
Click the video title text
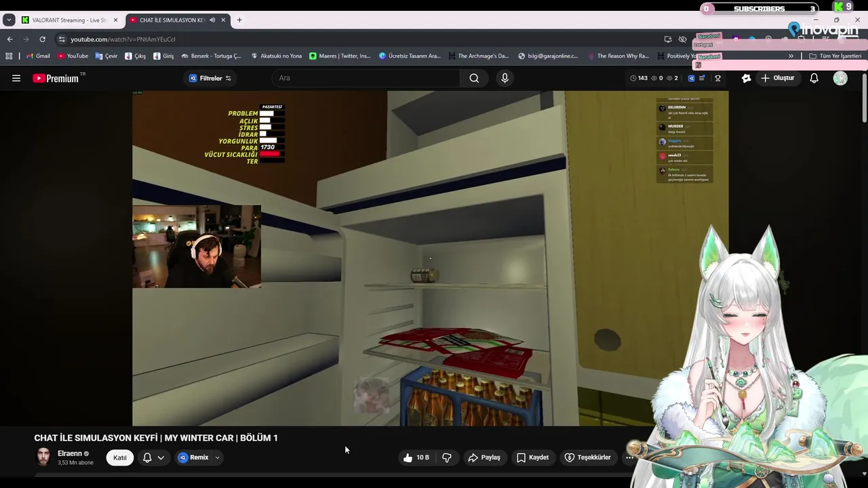pyautogui.click(x=156, y=438)
